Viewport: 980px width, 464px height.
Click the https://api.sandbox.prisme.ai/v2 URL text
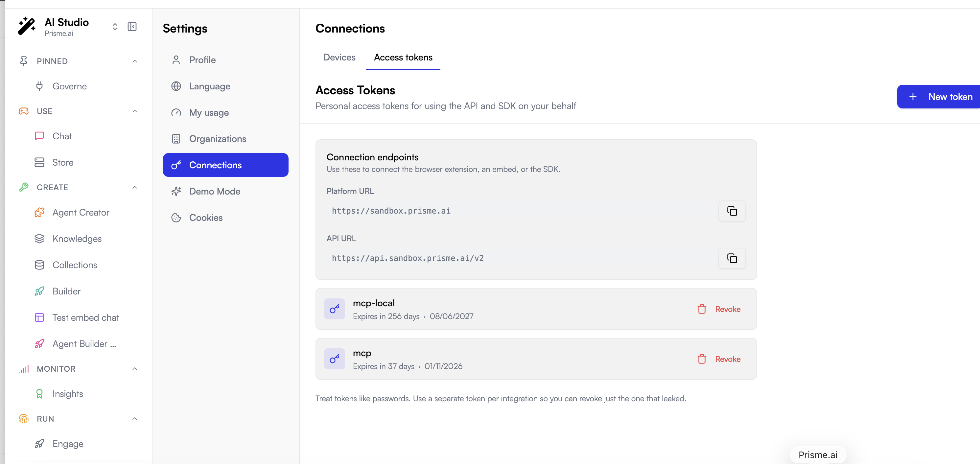(x=408, y=259)
